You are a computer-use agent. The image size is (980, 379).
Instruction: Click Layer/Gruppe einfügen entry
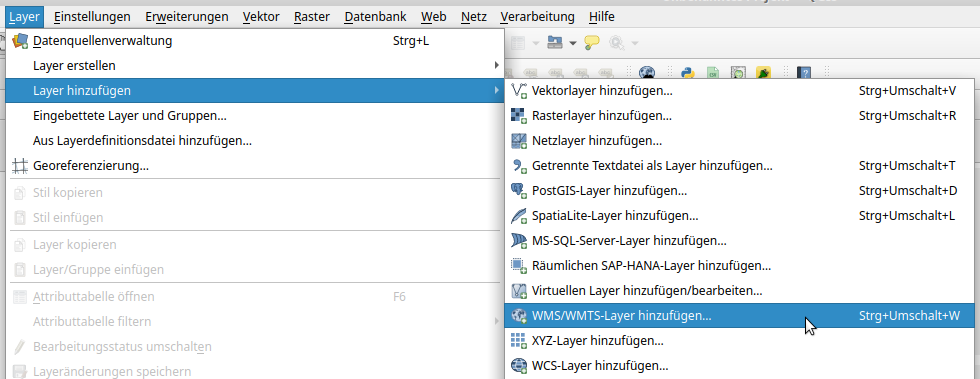[x=254, y=270]
